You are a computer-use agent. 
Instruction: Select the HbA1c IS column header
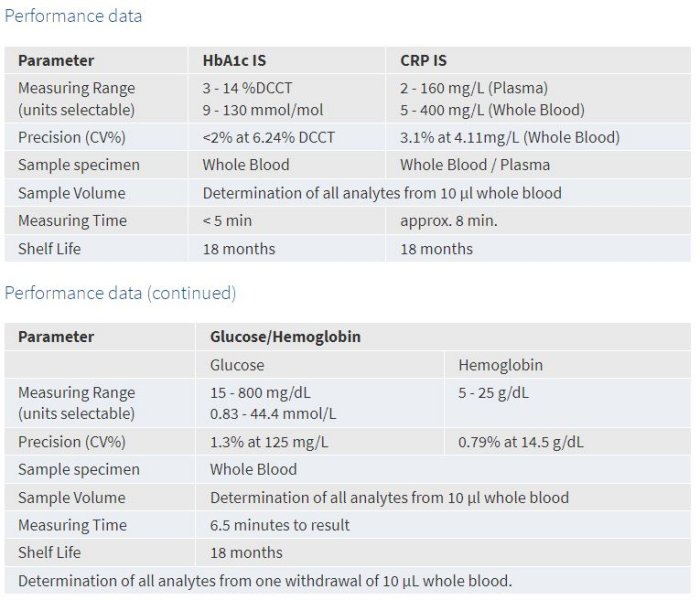(234, 60)
